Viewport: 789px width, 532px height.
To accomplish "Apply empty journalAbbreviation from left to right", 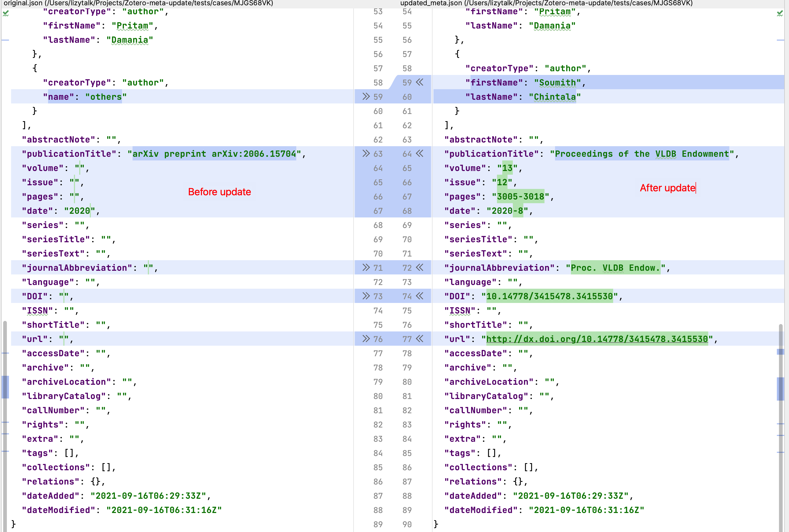I will coord(366,268).
